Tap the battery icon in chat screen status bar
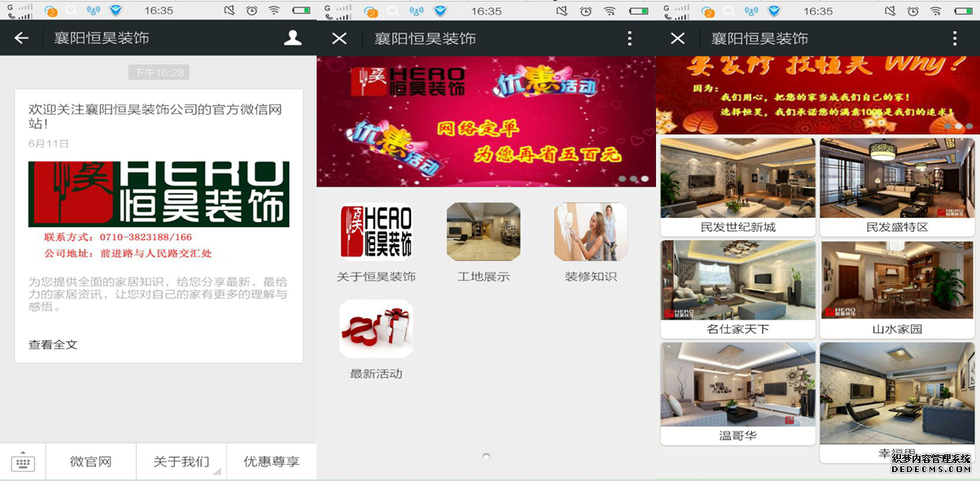 pyautogui.click(x=301, y=11)
